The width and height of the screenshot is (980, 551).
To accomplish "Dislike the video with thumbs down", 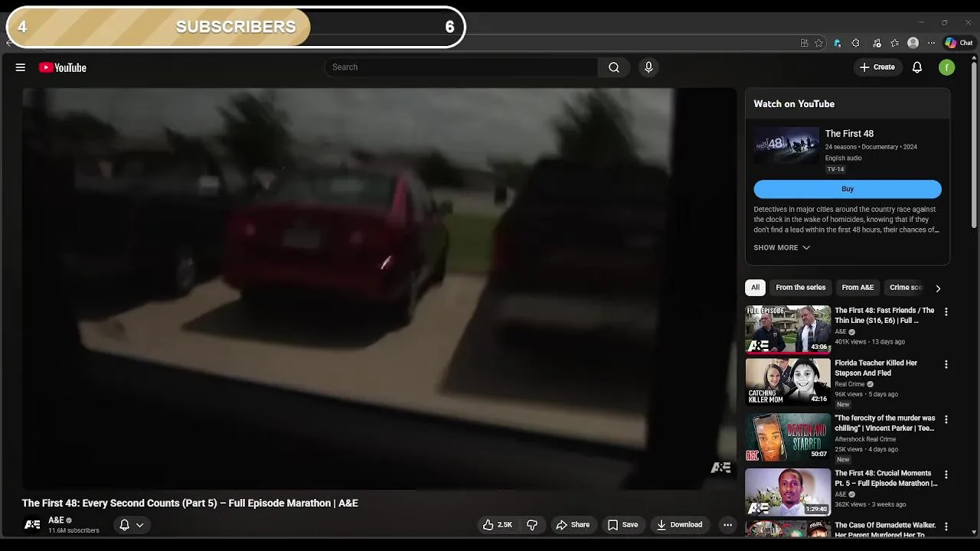I will coord(532,525).
